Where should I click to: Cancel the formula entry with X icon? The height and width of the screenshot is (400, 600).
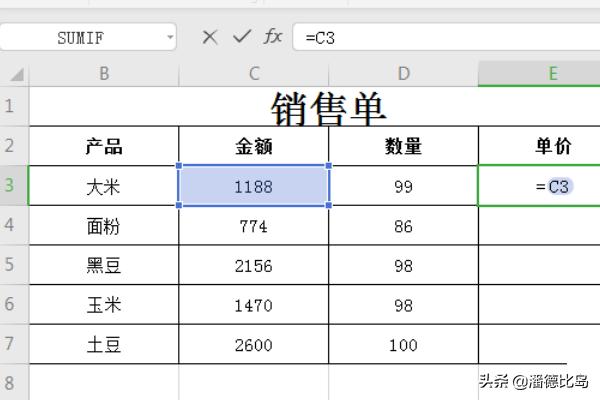point(210,38)
